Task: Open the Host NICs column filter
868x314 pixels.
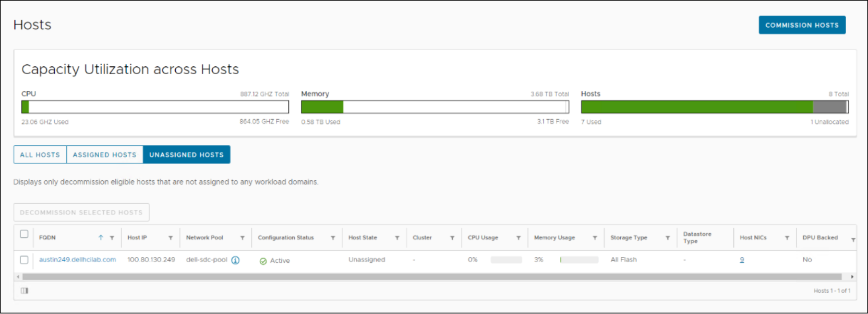Action: pos(787,238)
